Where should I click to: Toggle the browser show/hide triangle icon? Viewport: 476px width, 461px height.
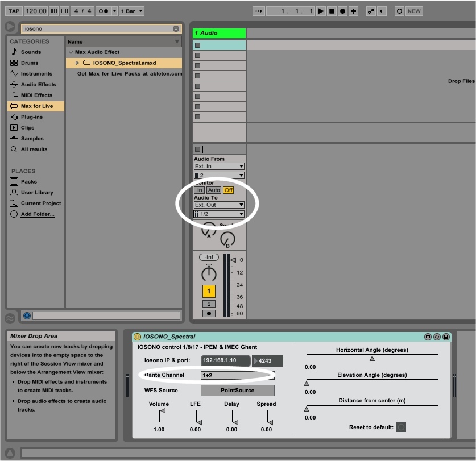click(10, 27)
